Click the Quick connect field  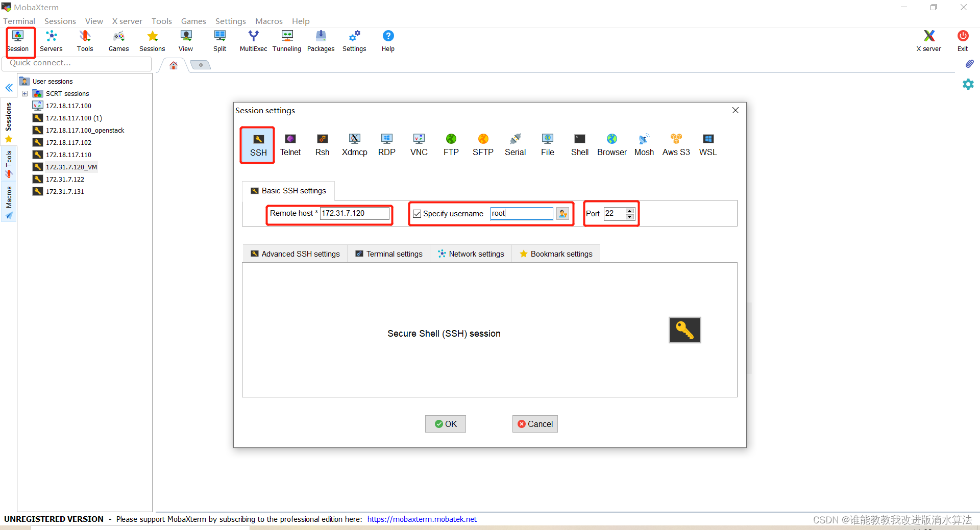pyautogui.click(x=77, y=63)
